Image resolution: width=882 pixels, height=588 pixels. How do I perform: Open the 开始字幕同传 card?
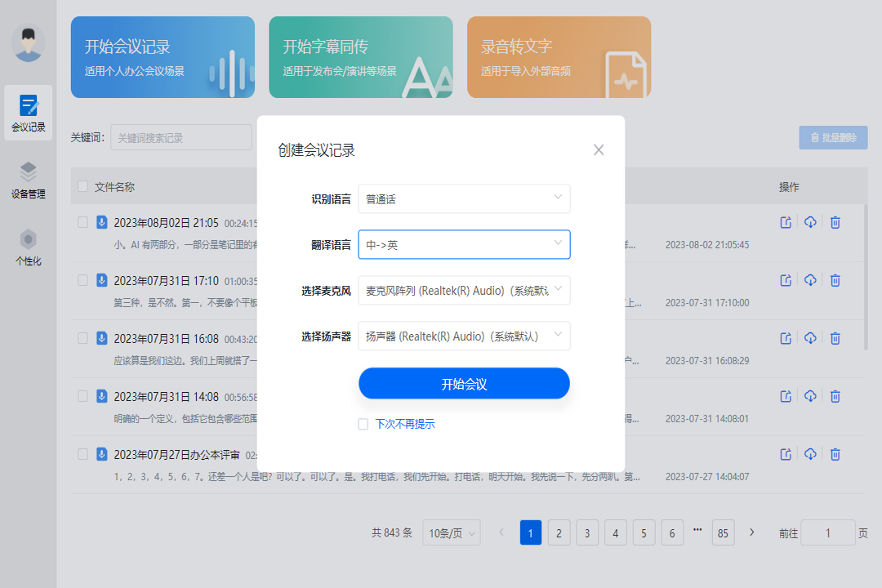[x=360, y=57]
